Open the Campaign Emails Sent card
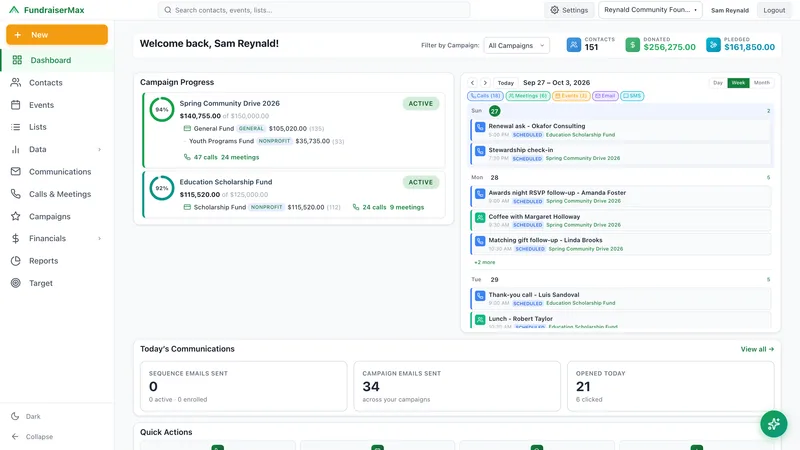The image size is (800, 450). coord(457,386)
